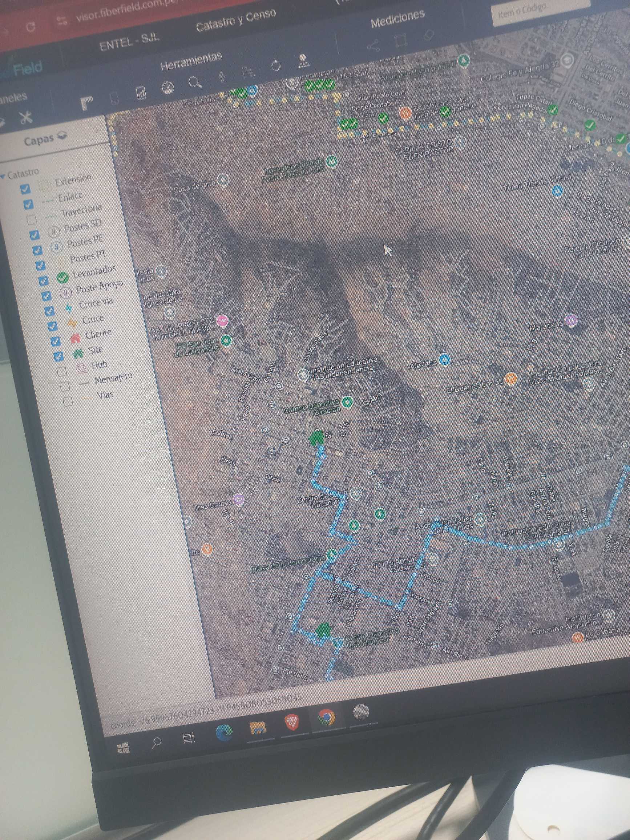Hide the Cliente layer checkbox
This screenshot has height=840, width=630.
coord(56,341)
